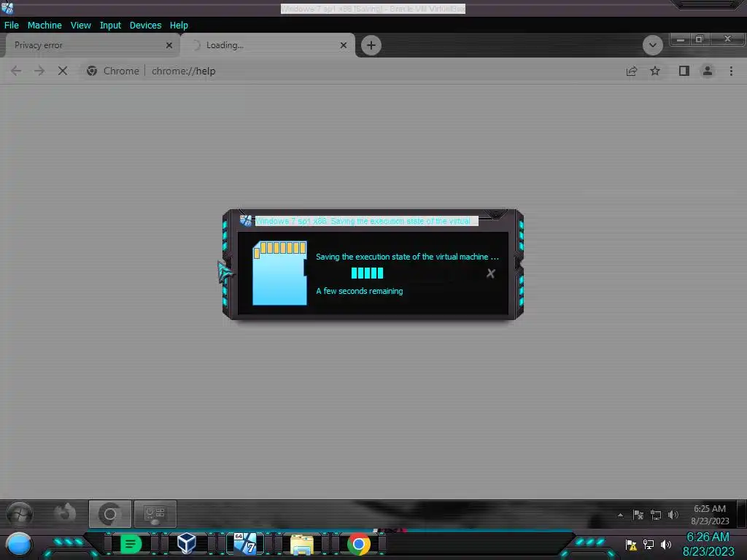This screenshot has width=747, height=560.
Task: Open the control panel item in guest taskbar
Action: [x=155, y=514]
